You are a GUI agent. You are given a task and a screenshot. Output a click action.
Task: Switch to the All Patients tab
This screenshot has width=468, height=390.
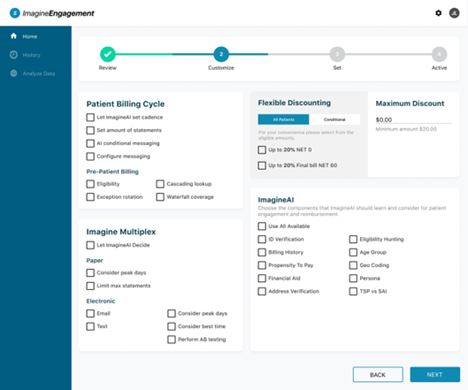(283, 119)
